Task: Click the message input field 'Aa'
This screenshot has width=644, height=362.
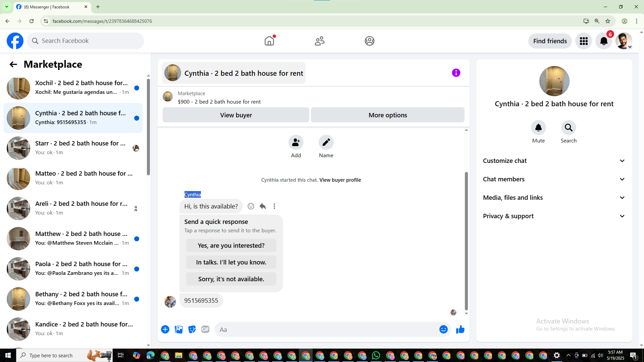Action: (327, 329)
